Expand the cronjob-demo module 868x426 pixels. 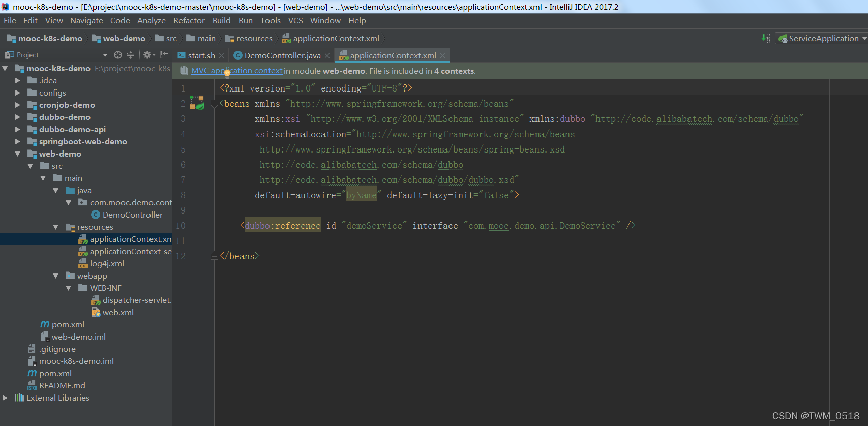(18, 105)
